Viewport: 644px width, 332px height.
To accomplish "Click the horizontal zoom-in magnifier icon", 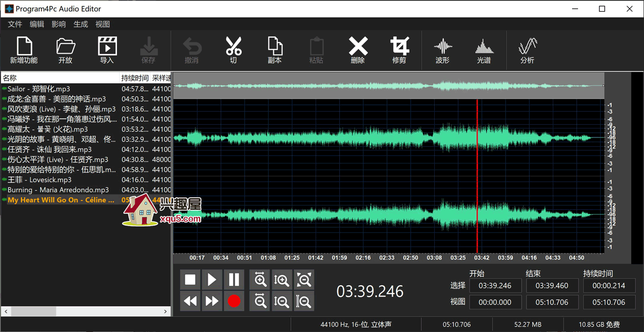I will [x=260, y=279].
